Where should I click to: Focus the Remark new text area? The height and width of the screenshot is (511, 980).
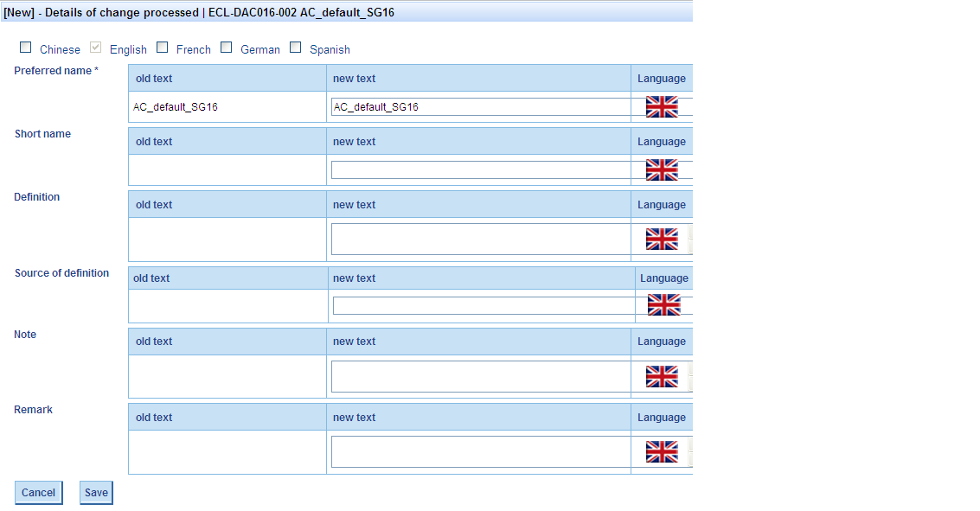click(x=481, y=452)
